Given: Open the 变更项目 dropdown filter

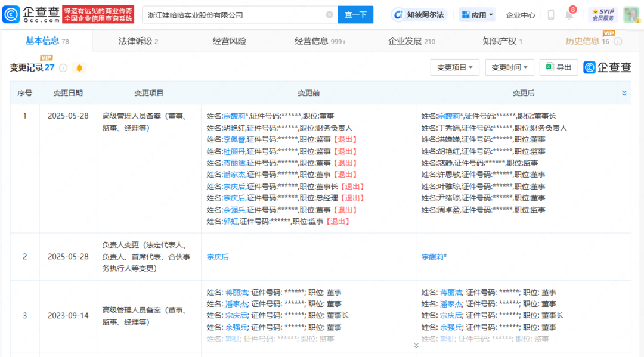Looking at the screenshot, I should click(454, 67).
